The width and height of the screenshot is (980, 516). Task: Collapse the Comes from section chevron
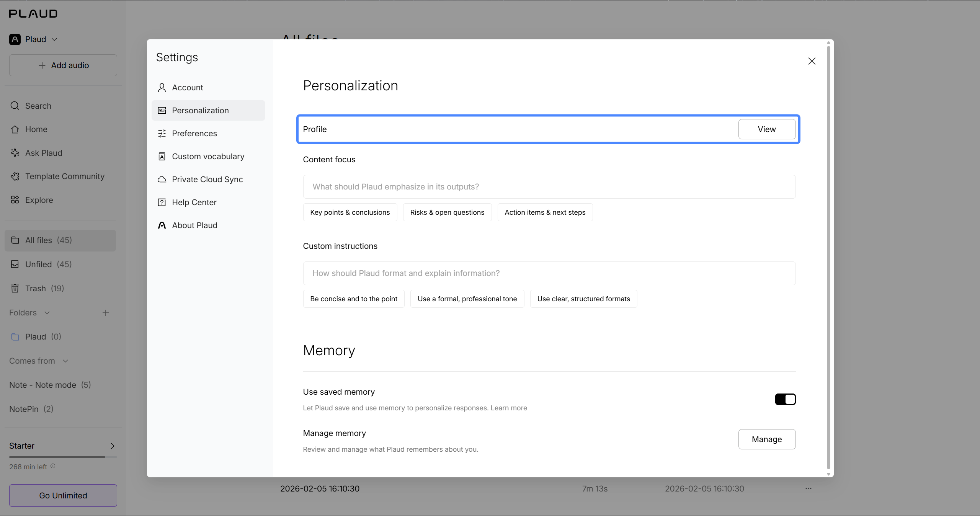(65, 361)
